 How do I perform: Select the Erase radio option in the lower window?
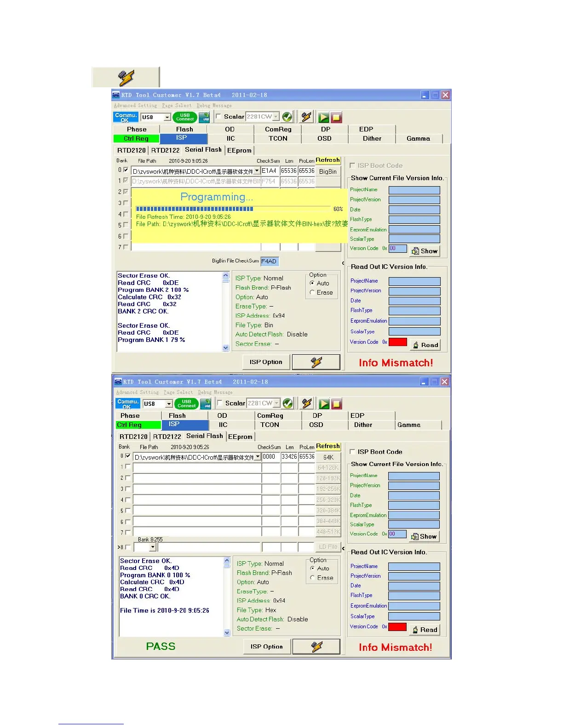pyautogui.click(x=313, y=578)
